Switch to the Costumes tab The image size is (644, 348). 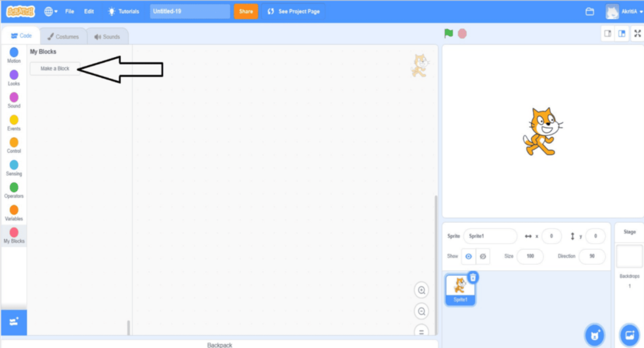(x=63, y=37)
